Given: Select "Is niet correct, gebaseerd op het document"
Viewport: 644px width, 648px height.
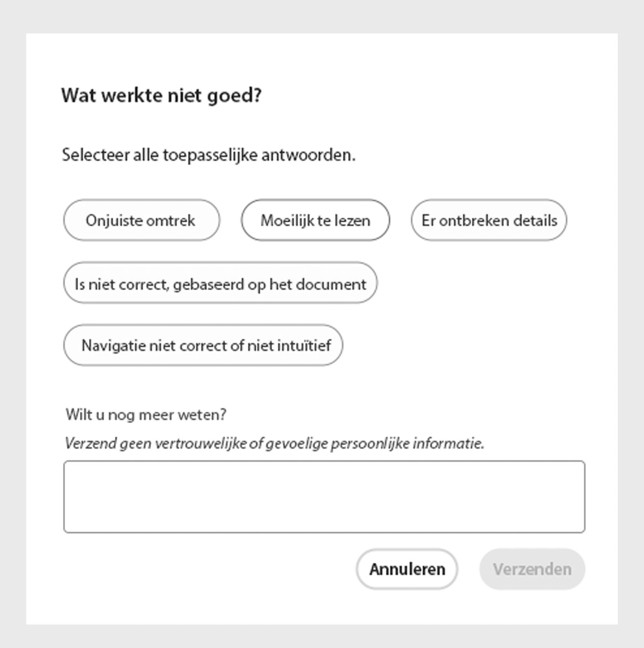Looking at the screenshot, I should point(220,283).
